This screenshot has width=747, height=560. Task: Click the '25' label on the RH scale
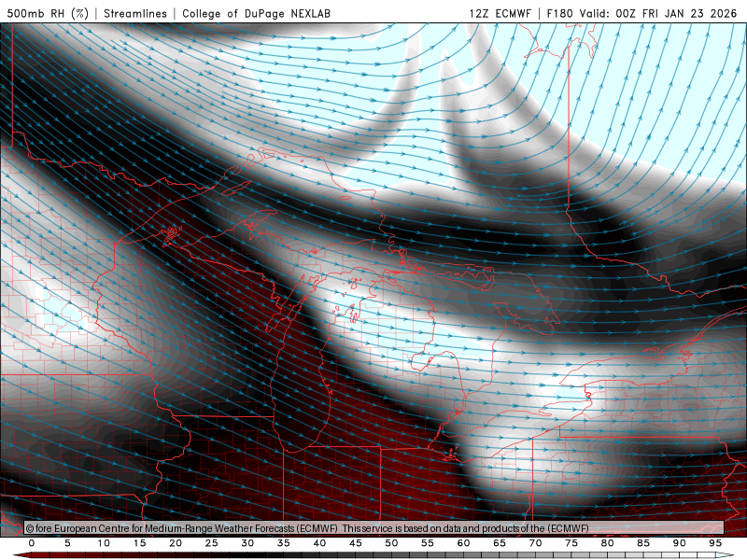[212, 543]
